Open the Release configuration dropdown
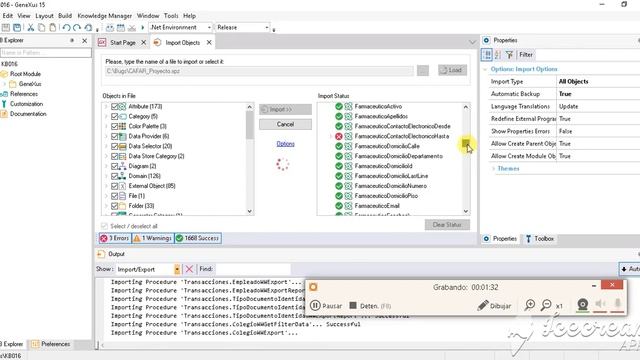640x360 pixels. pos(267,28)
